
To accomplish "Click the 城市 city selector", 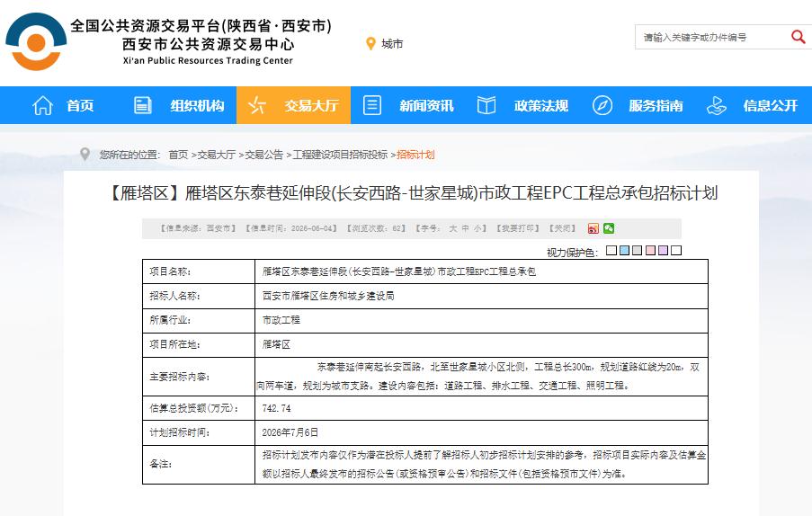I will 392,44.
